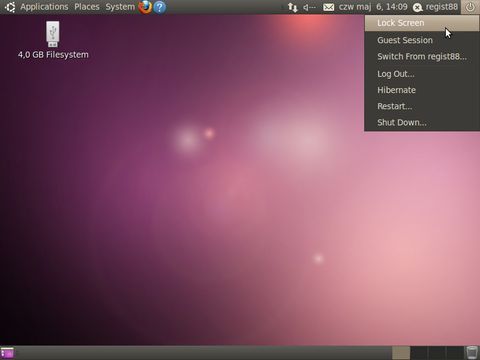The height and width of the screenshot is (360, 480).
Task: Open the blue Help question-mark icon
Action: 160,7
